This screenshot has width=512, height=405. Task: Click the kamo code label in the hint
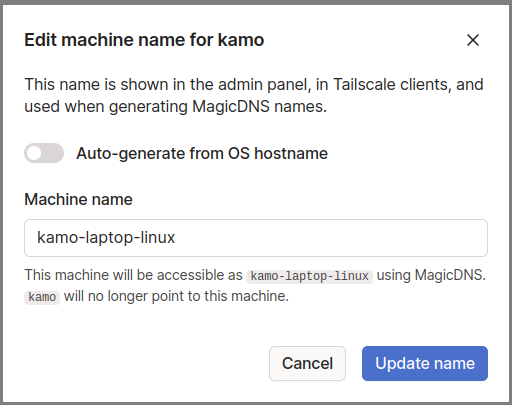point(42,297)
